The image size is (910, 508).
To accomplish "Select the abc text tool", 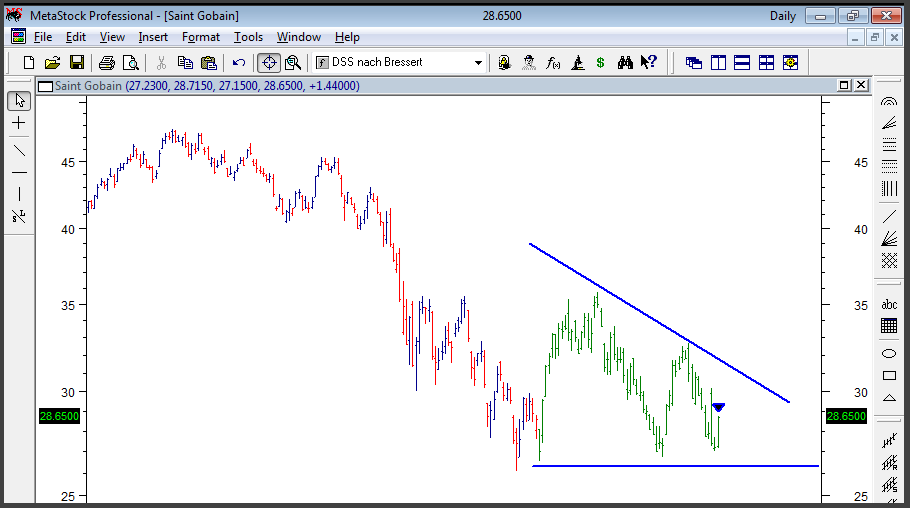I will click(x=889, y=304).
